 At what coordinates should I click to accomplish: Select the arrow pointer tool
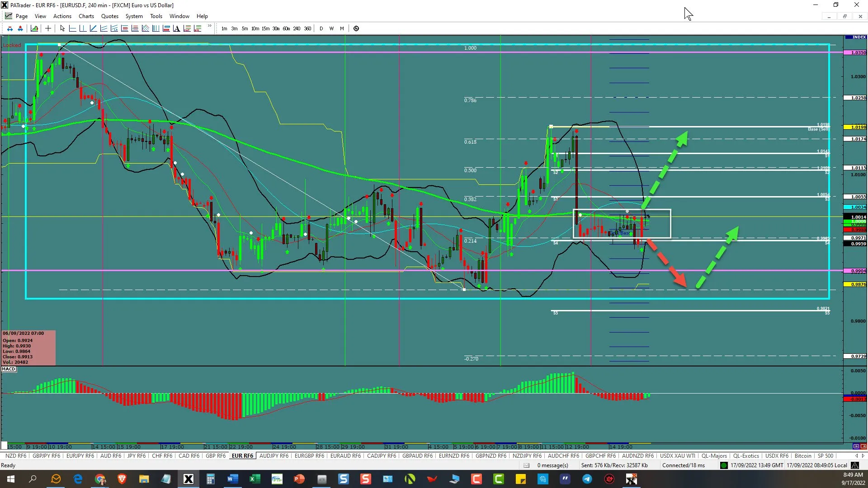(x=62, y=28)
